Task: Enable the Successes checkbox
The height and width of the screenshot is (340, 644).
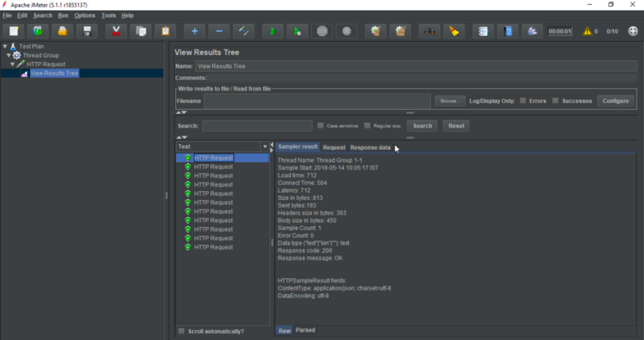Action: [x=555, y=100]
